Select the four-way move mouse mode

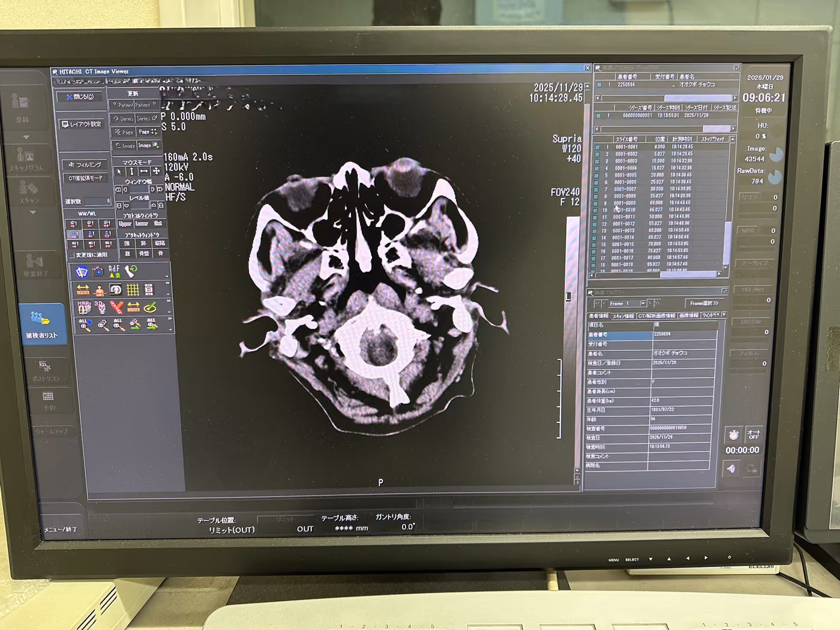[x=157, y=172]
